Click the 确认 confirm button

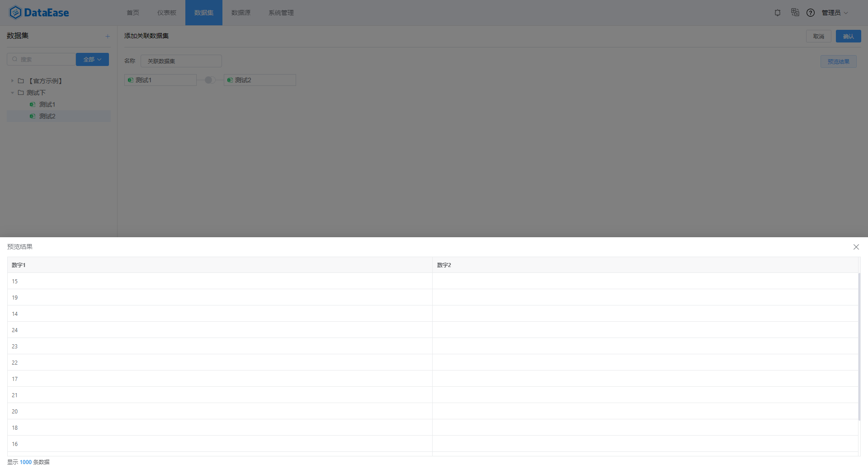pyautogui.click(x=848, y=36)
